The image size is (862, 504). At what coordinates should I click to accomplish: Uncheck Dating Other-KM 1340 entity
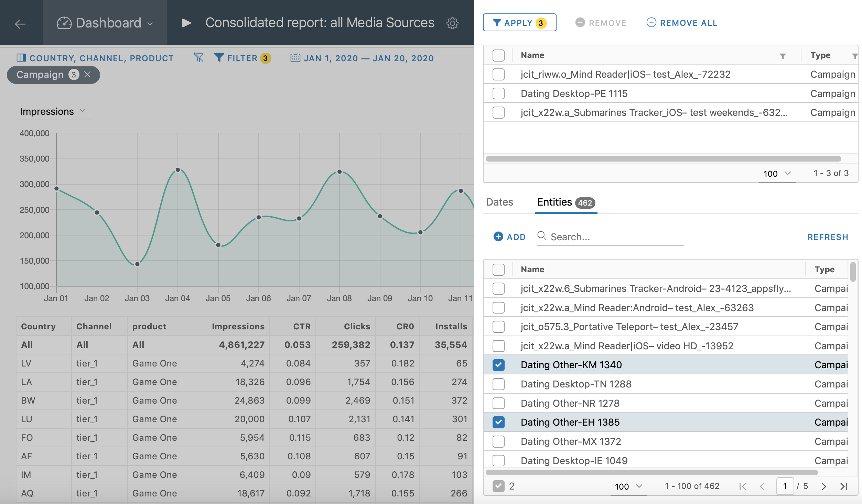(x=498, y=365)
